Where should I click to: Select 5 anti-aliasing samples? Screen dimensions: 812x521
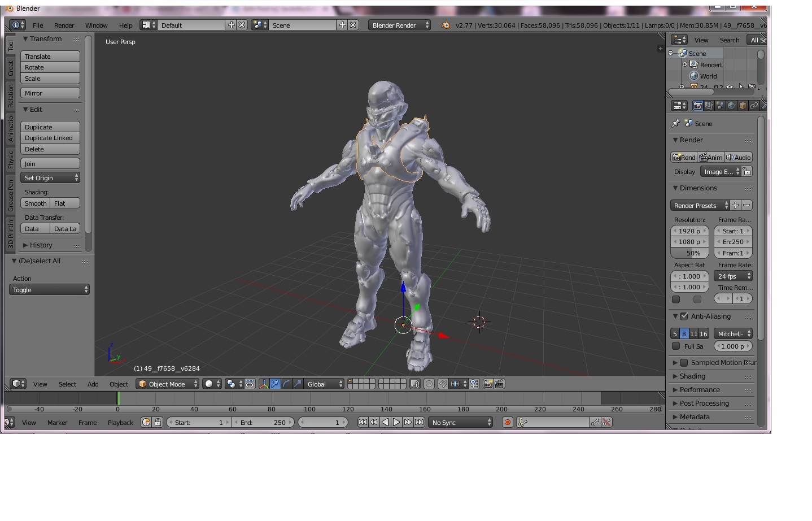tap(675, 333)
